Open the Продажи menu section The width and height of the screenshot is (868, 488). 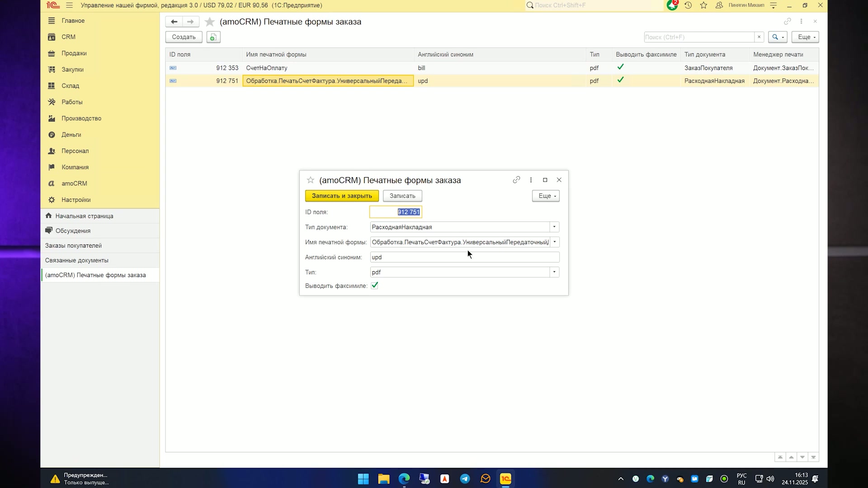74,53
